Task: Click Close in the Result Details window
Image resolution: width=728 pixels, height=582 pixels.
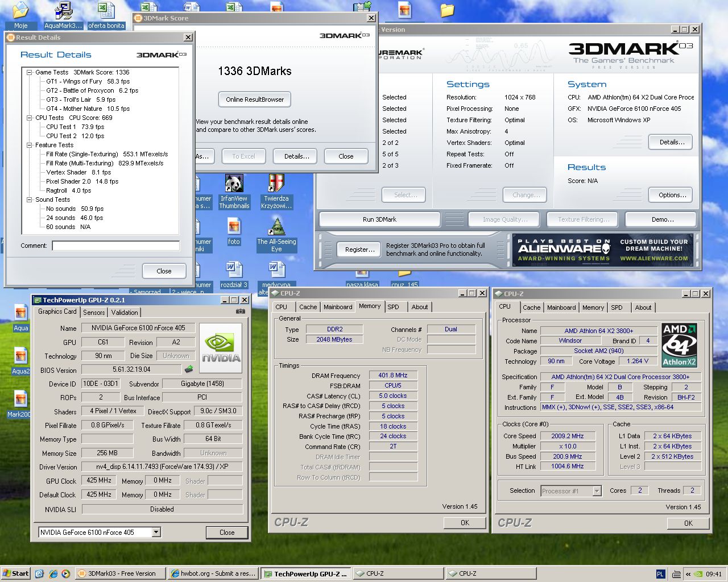Action: [164, 271]
